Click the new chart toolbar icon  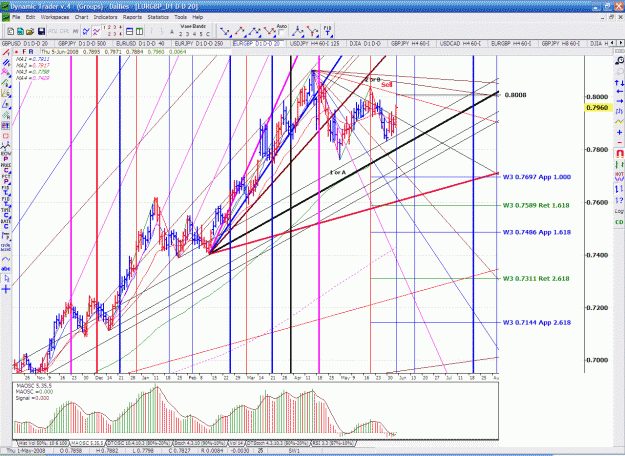(11, 31)
